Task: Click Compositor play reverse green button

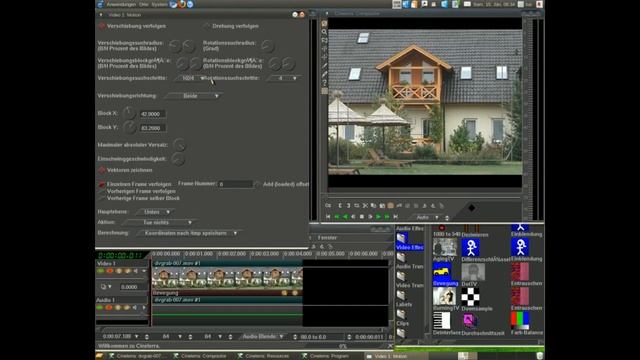Action: (345, 217)
